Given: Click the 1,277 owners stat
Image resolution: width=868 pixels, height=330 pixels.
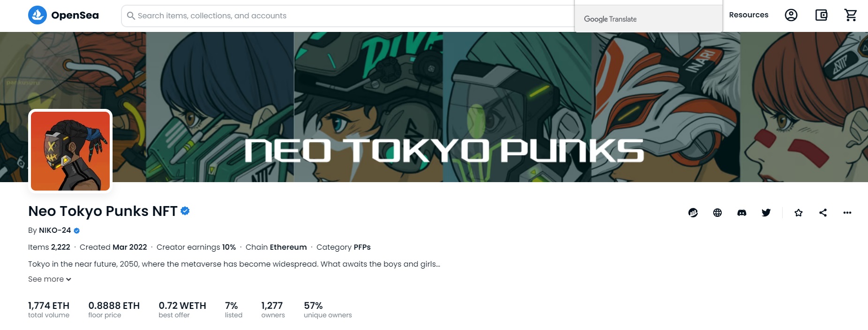Looking at the screenshot, I should (273, 310).
